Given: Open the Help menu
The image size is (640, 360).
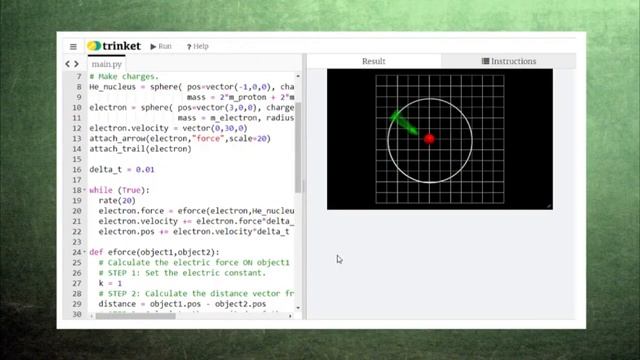Looking at the screenshot, I should 198,47.
